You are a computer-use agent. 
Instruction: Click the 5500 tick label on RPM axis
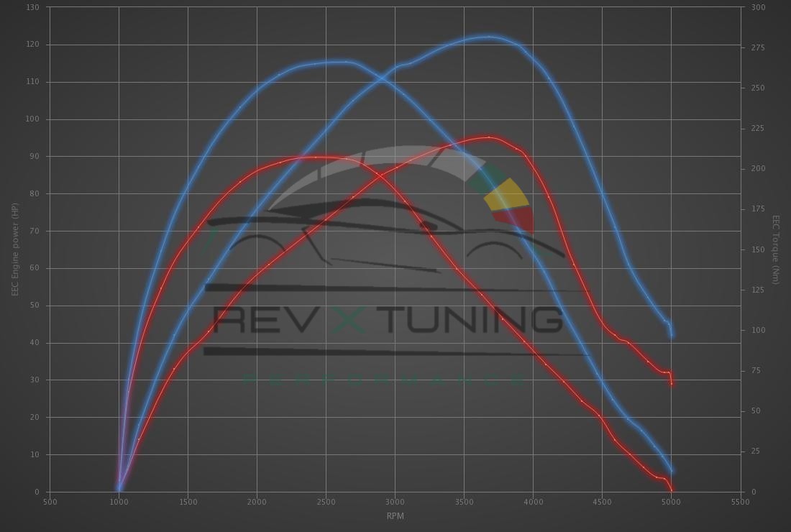coord(740,502)
